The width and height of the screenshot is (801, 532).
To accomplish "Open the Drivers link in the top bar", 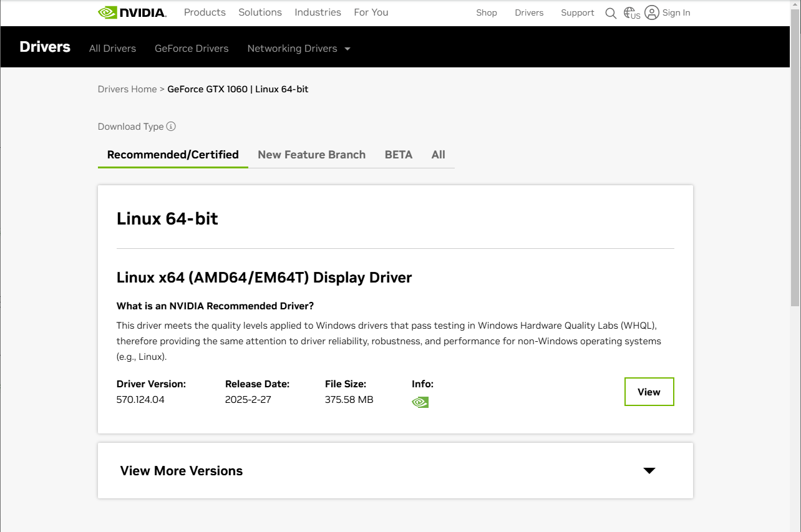I will (x=529, y=12).
